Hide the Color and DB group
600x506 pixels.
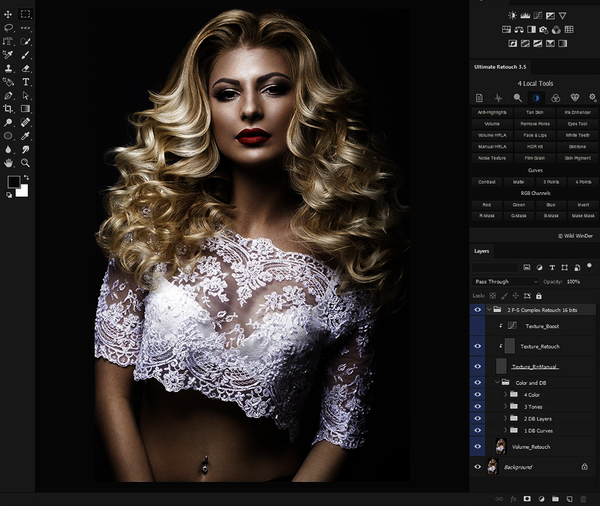click(x=478, y=382)
